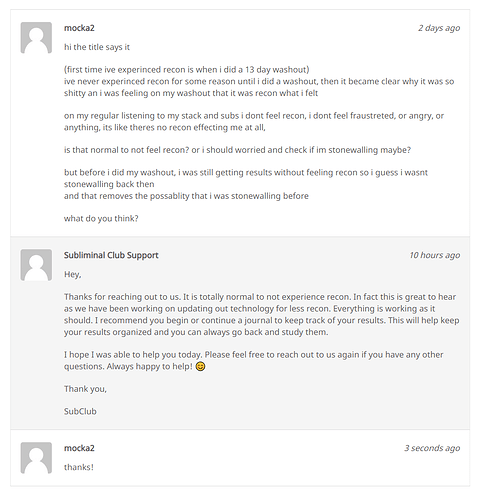Click the 'thanks!' reply text
477x500 pixels.
coord(79,467)
